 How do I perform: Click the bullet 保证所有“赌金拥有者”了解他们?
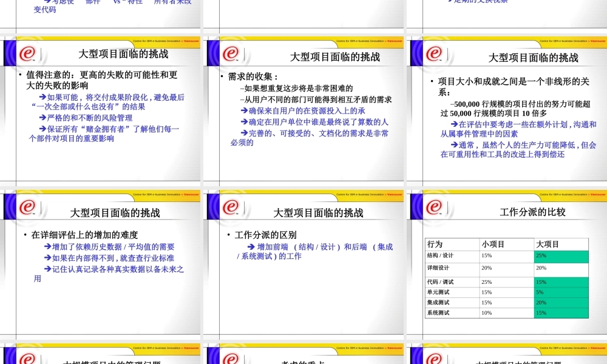pos(104,134)
